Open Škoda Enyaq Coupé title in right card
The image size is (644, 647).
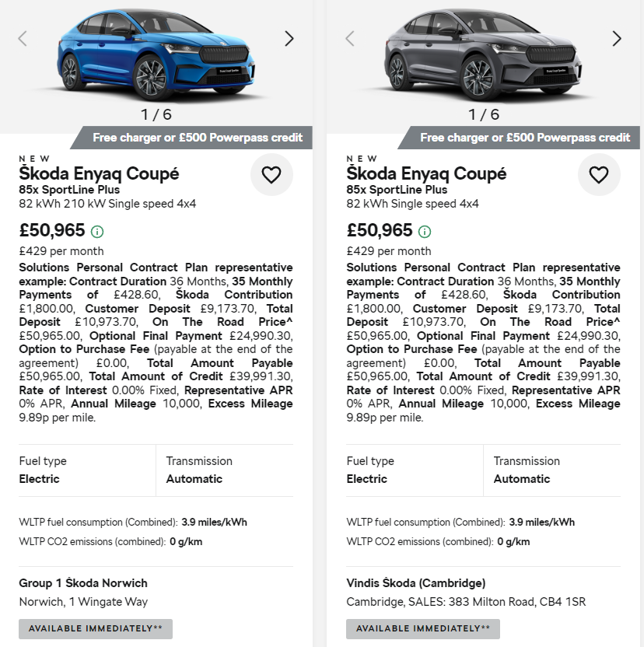(x=426, y=173)
